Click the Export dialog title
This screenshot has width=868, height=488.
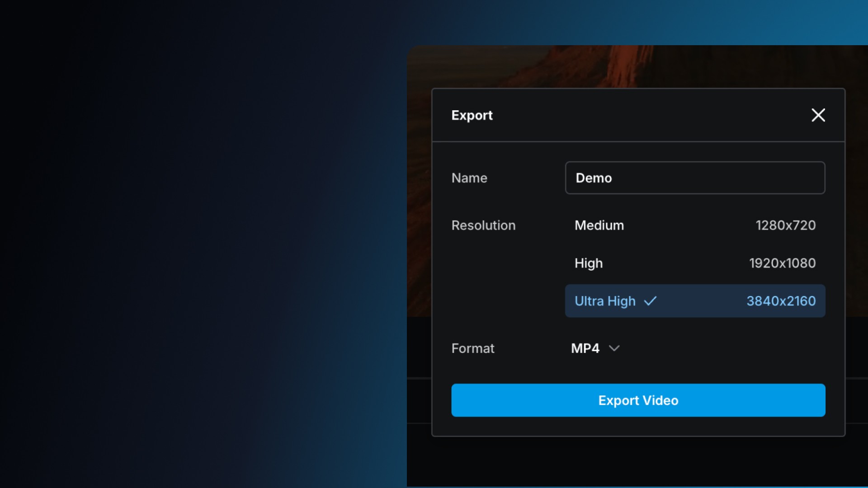472,115
